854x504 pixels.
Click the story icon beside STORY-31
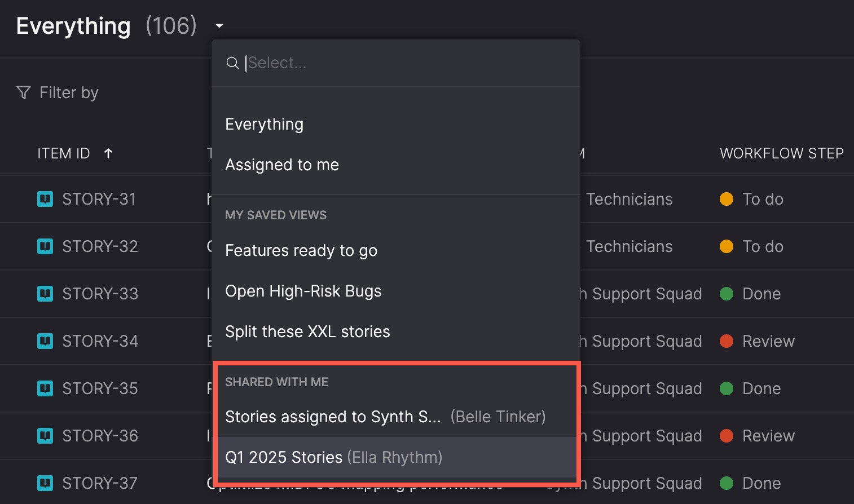click(45, 199)
